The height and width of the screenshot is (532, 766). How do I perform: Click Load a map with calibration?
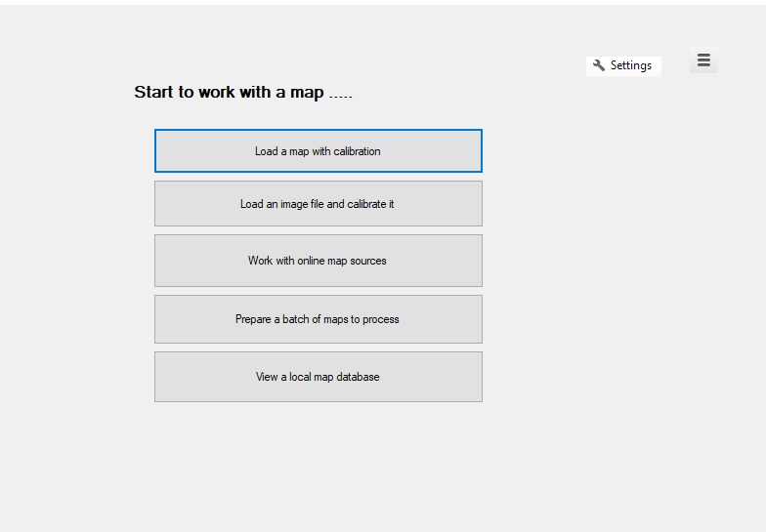[x=319, y=150]
